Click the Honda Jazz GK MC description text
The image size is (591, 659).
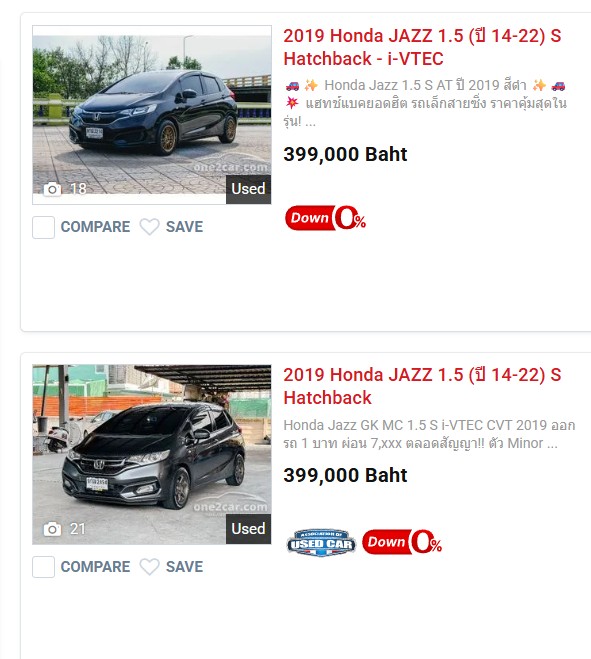[429, 434]
